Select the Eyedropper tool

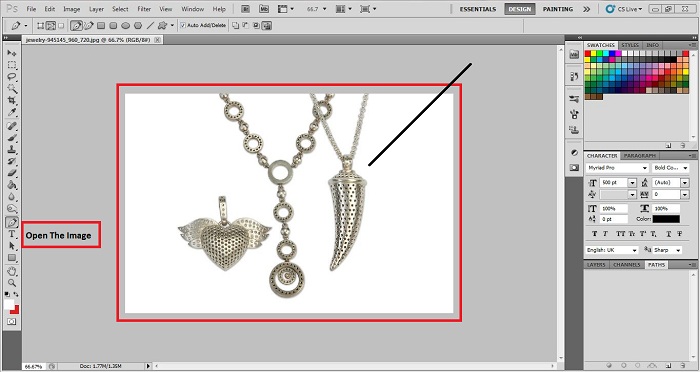click(x=12, y=112)
